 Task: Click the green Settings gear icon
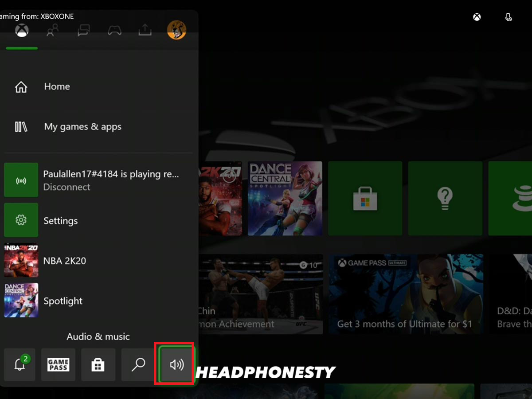coord(21,220)
